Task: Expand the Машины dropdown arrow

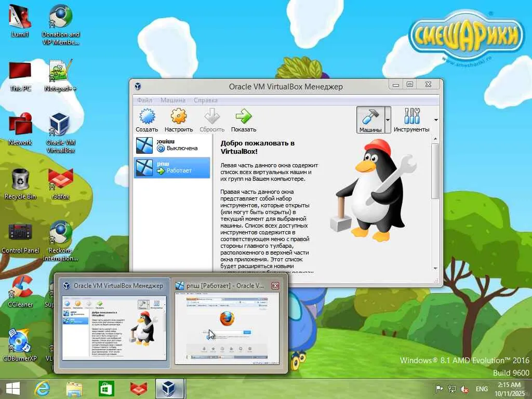Action: point(388,120)
